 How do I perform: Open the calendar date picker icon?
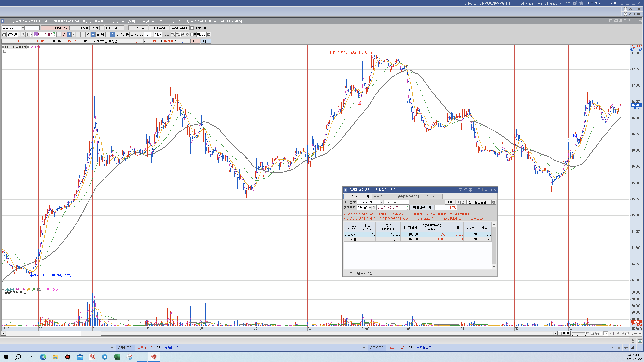[209, 34]
